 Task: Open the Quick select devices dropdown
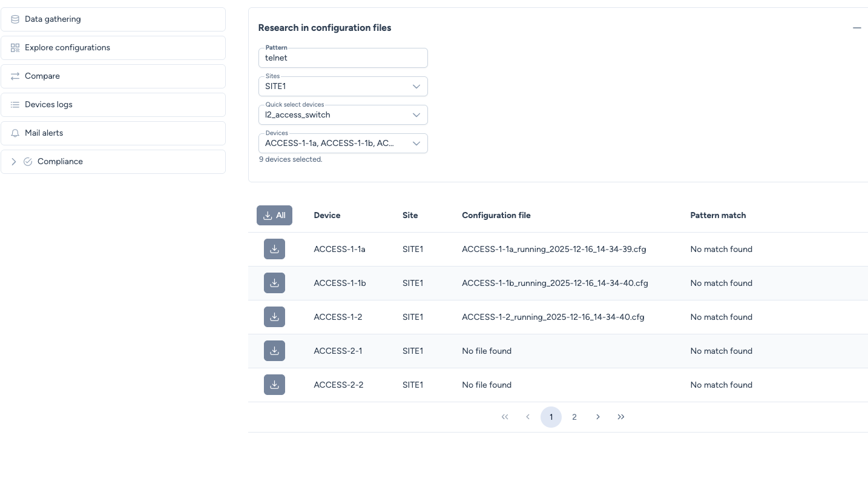[343, 115]
